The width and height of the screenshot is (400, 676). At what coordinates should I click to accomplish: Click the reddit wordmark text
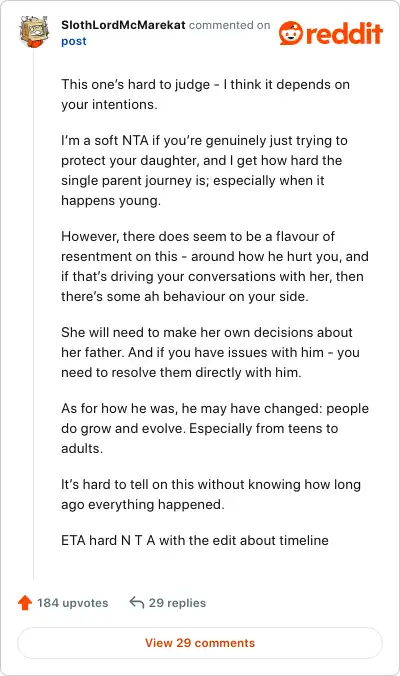(x=344, y=34)
